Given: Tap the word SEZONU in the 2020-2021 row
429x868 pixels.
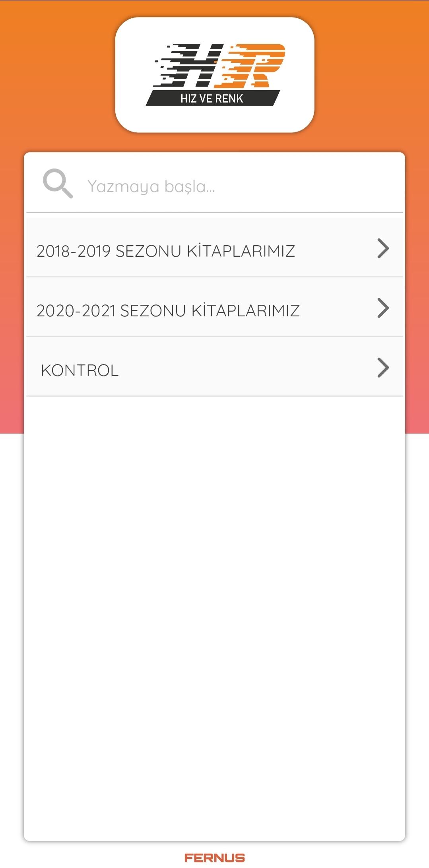Looking at the screenshot, I should click(x=153, y=311).
